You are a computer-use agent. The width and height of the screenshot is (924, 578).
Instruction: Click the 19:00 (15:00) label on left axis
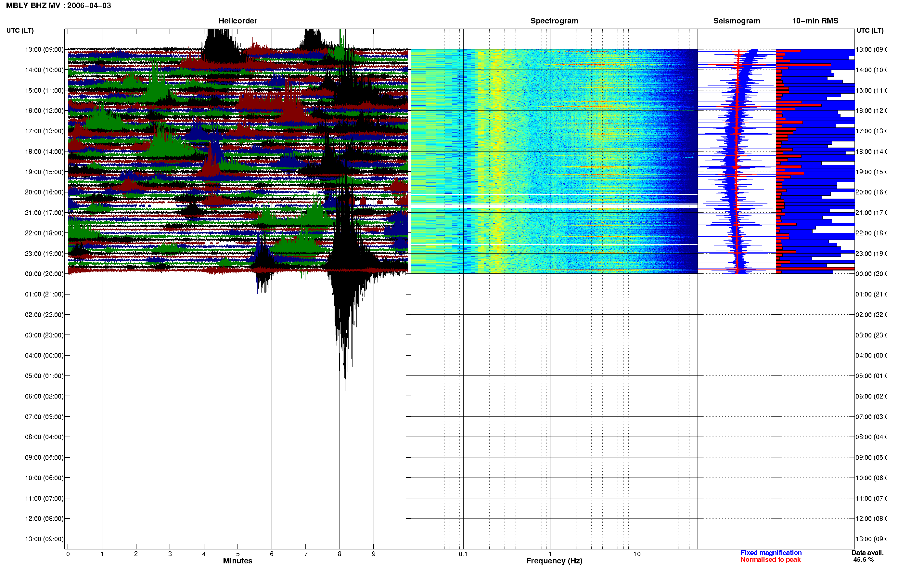coord(44,172)
